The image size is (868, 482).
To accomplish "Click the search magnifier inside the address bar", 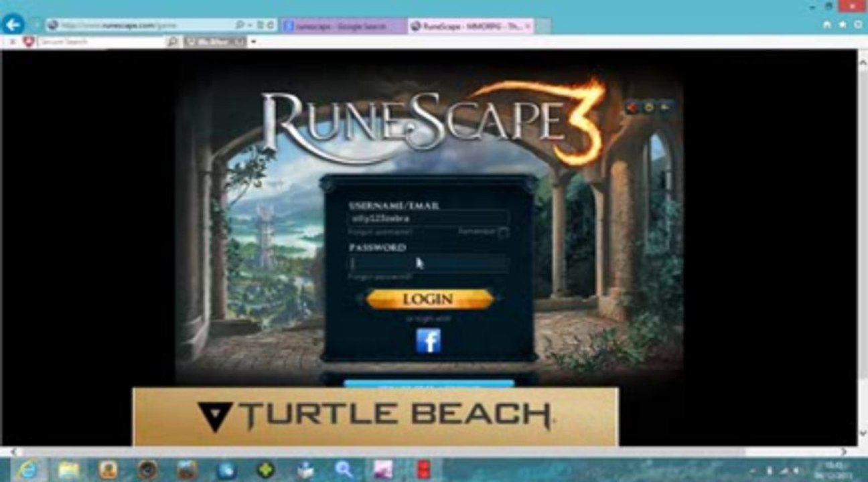I will 240,25.
